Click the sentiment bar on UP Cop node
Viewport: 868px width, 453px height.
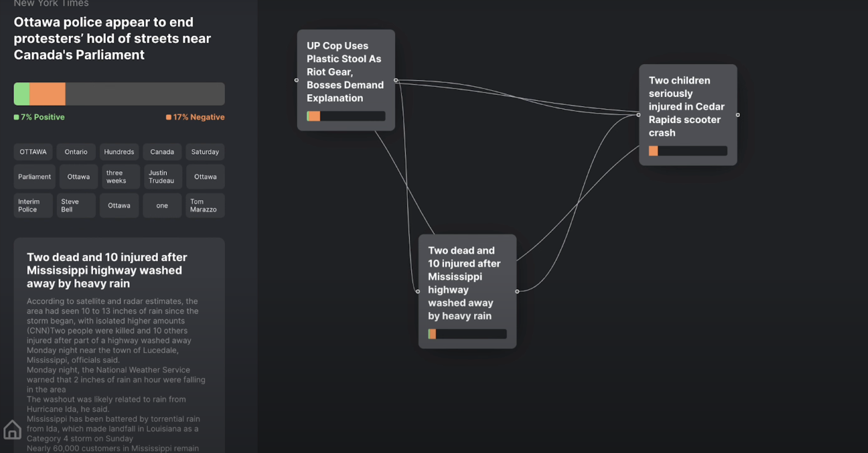coord(346,116)
